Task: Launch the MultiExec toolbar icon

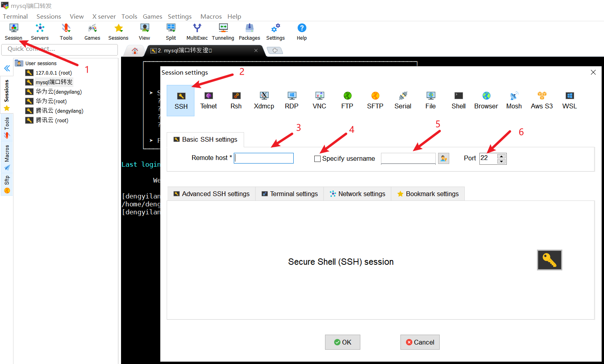Action: [x=197, y=32]
